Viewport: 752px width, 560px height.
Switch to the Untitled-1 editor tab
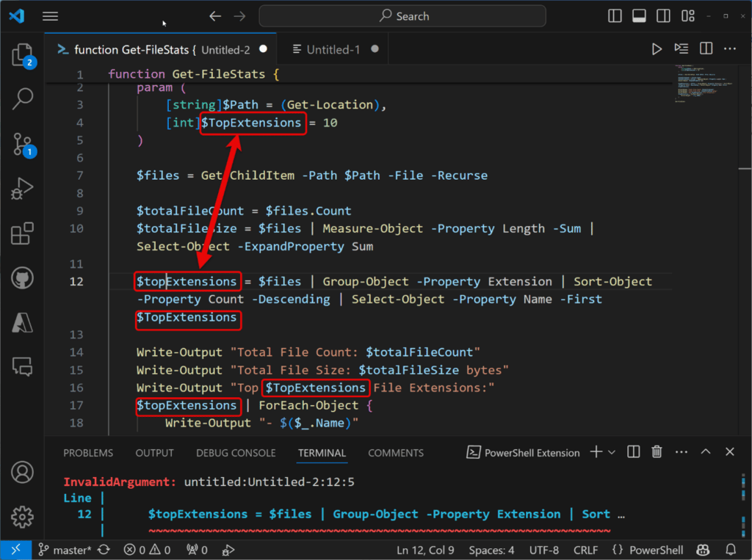[333, 49]
